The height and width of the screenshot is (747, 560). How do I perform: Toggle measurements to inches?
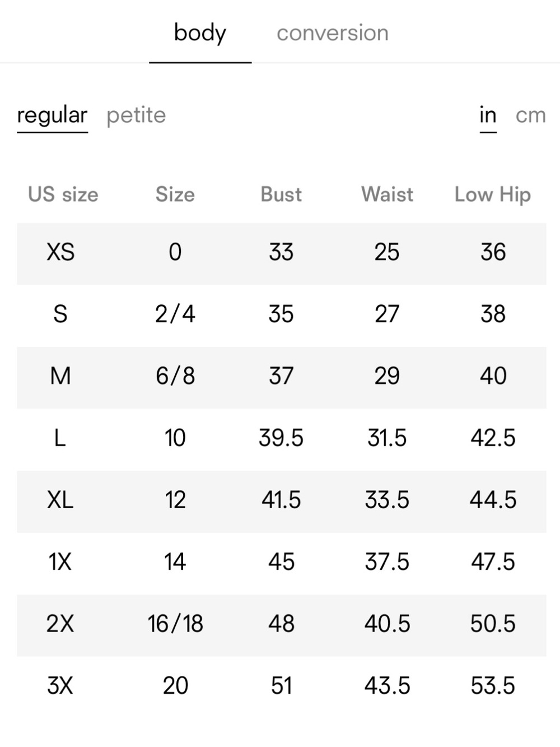pos(488,115)
